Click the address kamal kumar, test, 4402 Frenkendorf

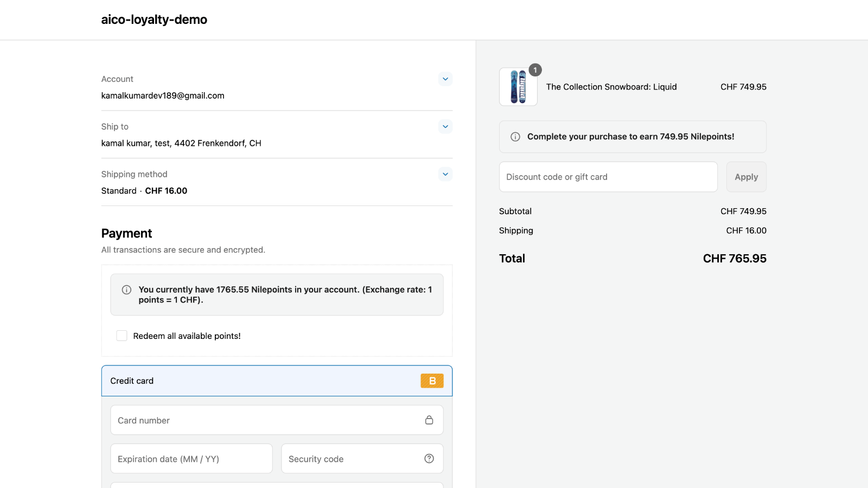click(x=181, y=143)
